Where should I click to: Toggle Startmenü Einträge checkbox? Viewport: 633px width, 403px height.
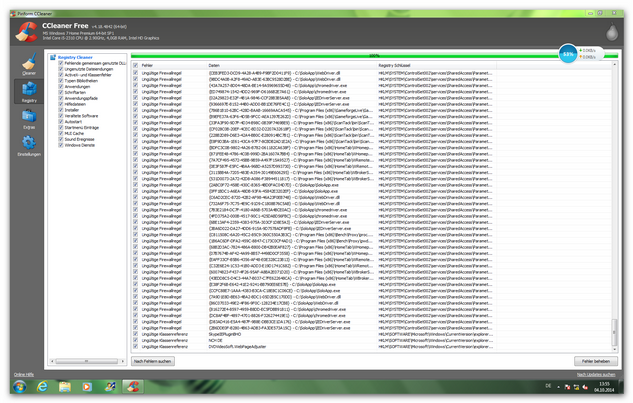(x=61, y=127)
